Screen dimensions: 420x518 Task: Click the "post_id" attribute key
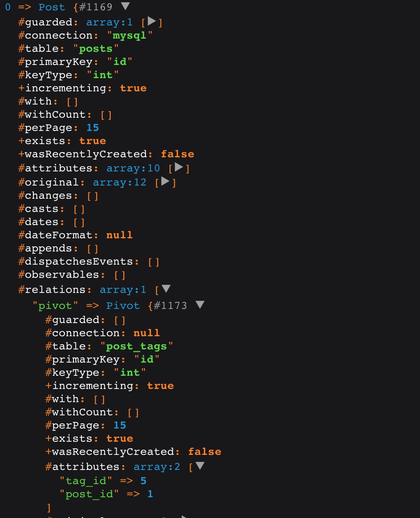tap(89, 494)
